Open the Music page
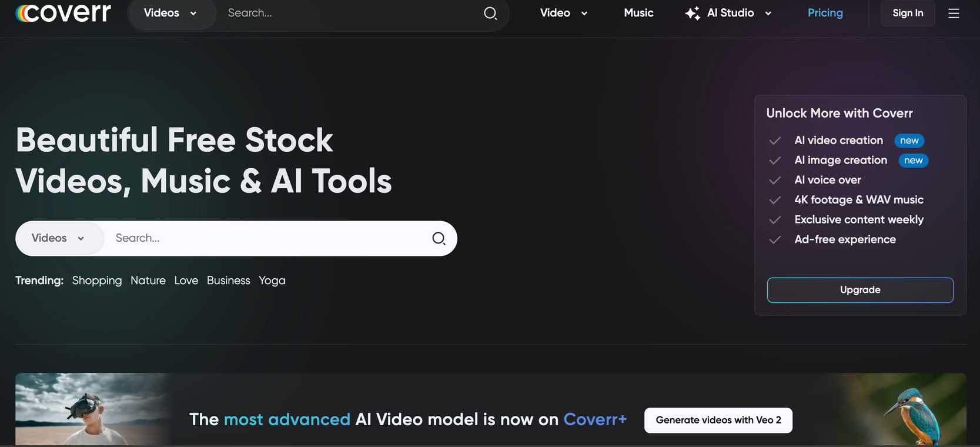The height and width of the screenshot is (447, 980). tap(638, 13)
